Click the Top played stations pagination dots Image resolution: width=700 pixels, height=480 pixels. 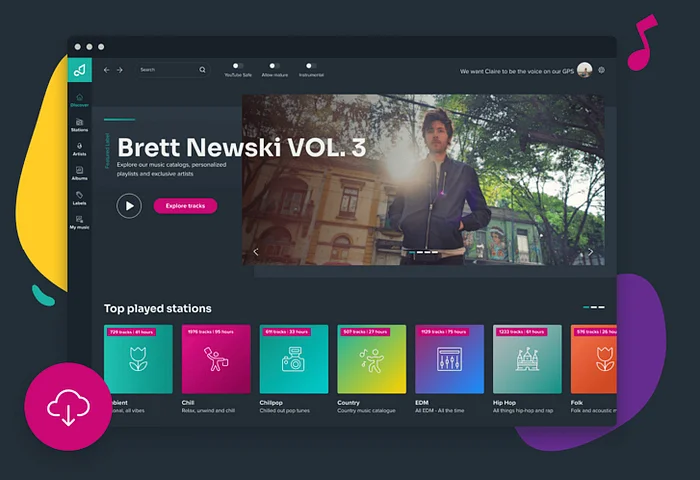(593, 307)
